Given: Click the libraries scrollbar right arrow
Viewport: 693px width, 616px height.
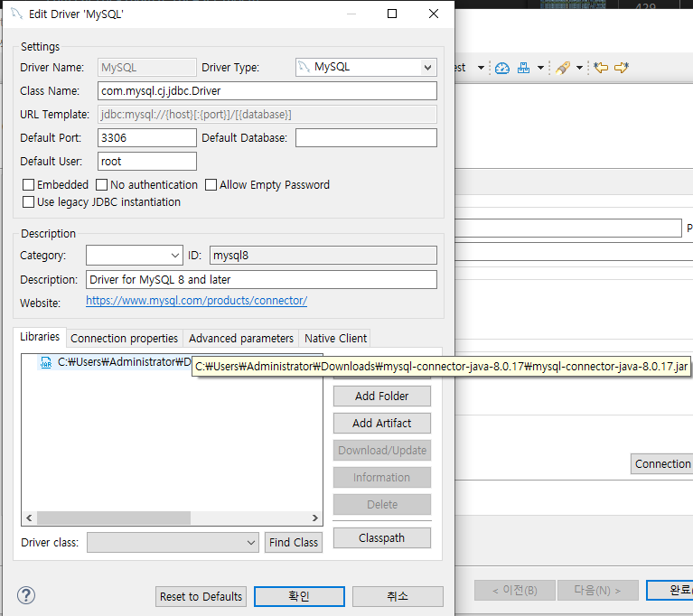Looking at the screenshot, I should (x=315, y=518).
